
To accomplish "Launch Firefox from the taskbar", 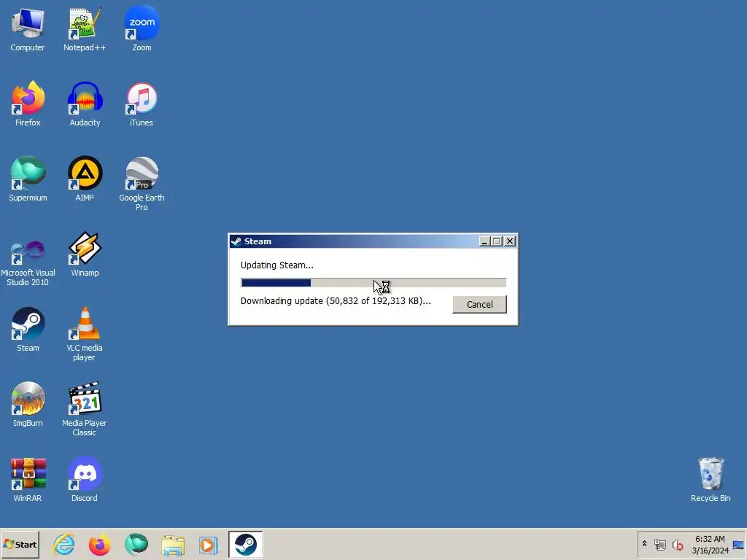I will pos(99,544).
